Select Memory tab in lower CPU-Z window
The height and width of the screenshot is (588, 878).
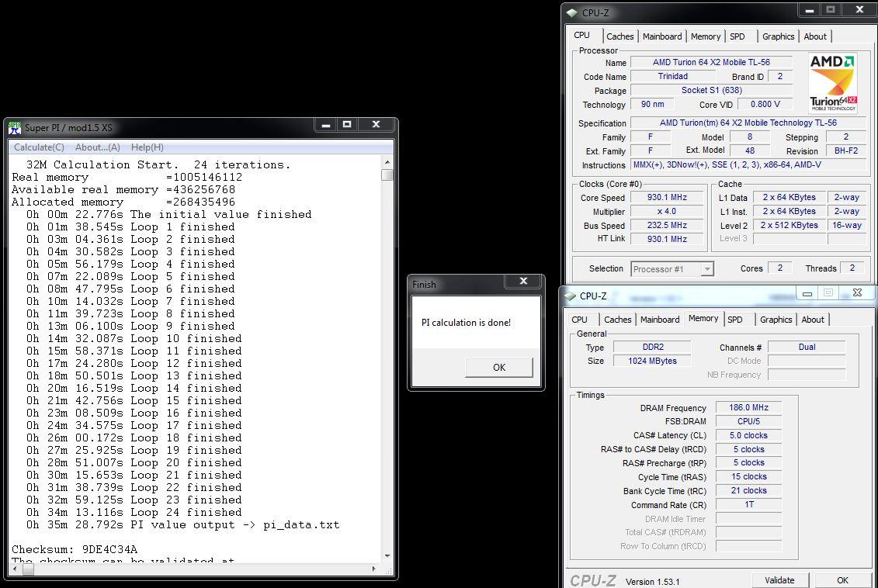click(x=703, y=318)
